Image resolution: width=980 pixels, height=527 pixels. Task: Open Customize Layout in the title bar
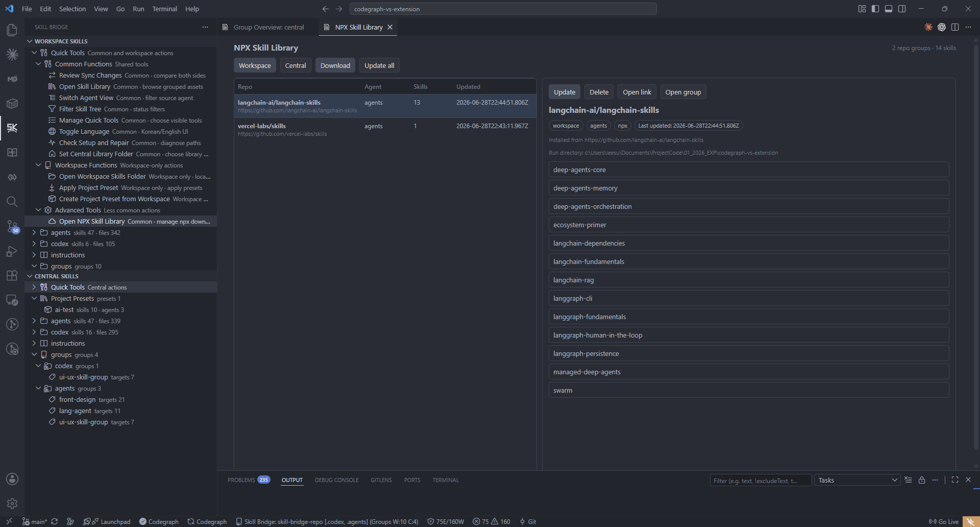pyautogui.click(x=862, y=9)
